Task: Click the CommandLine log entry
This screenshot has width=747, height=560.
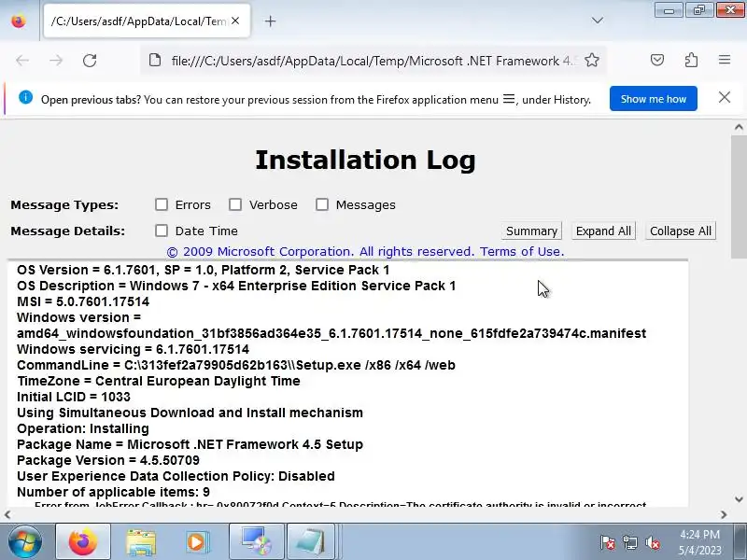Action: pyautogui.click(x=236, y=365)
